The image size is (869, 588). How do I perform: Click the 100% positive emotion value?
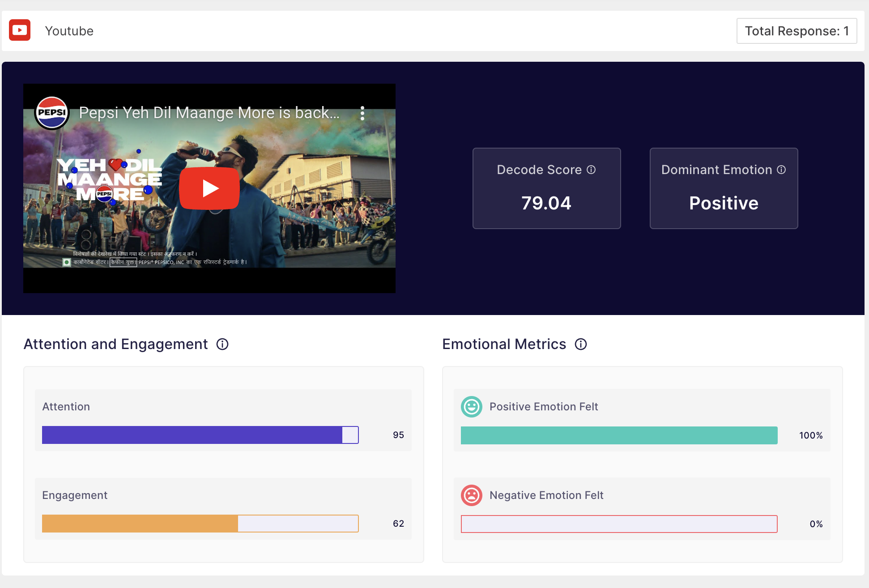(x=811, y=435)
